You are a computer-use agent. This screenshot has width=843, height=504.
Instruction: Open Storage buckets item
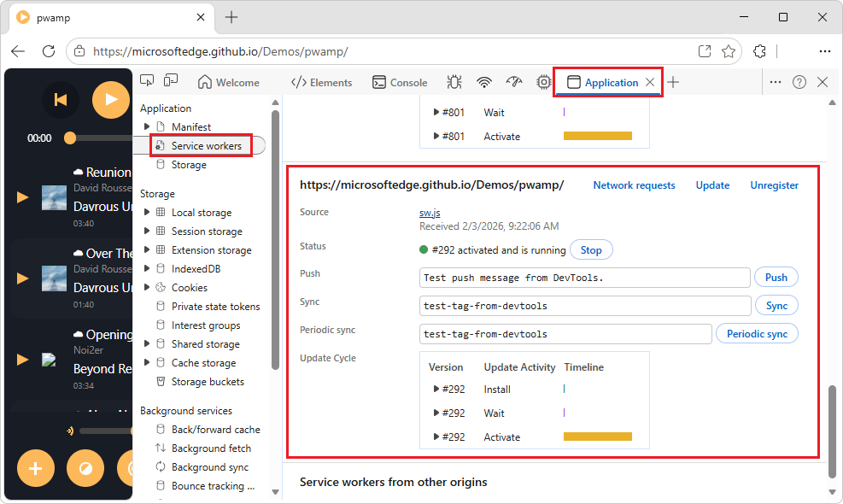pos(208,382)
